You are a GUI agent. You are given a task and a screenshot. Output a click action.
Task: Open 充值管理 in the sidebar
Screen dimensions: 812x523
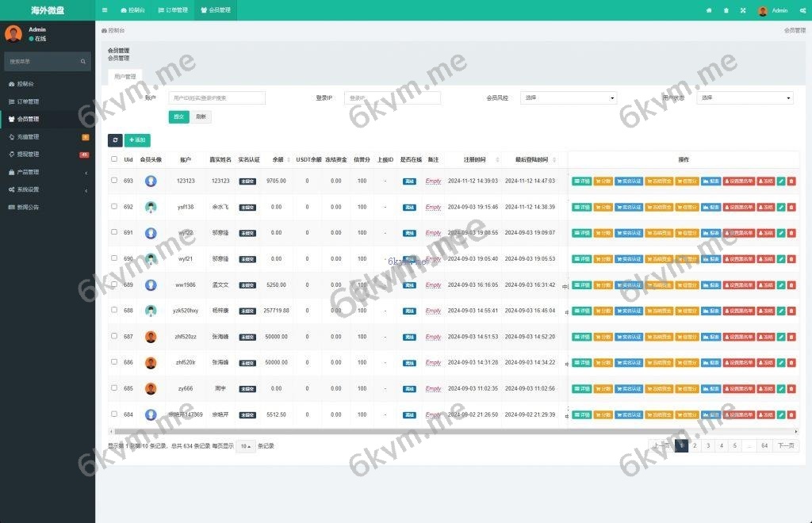tap(48, 137)
